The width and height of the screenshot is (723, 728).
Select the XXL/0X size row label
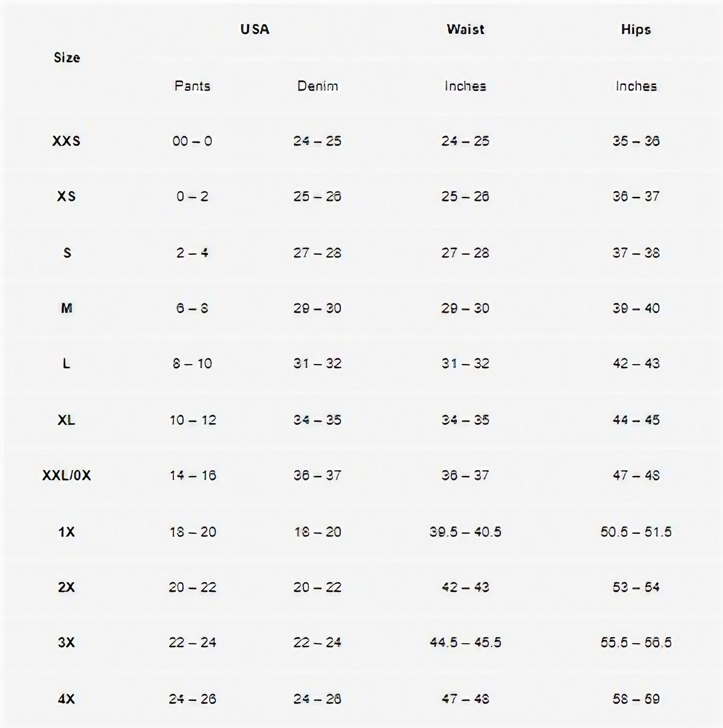(x=66, y=475)
